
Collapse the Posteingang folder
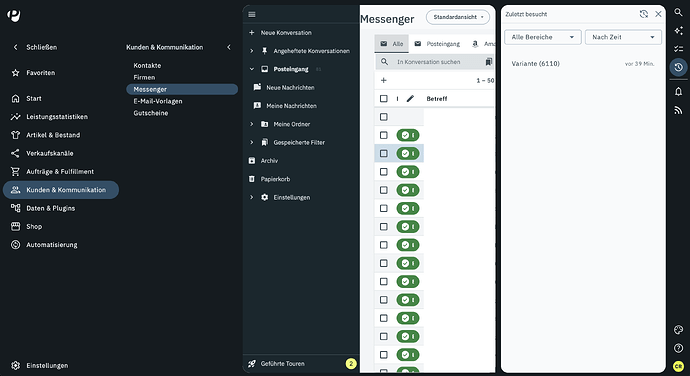pyautogui.click(x=252, y=69)
